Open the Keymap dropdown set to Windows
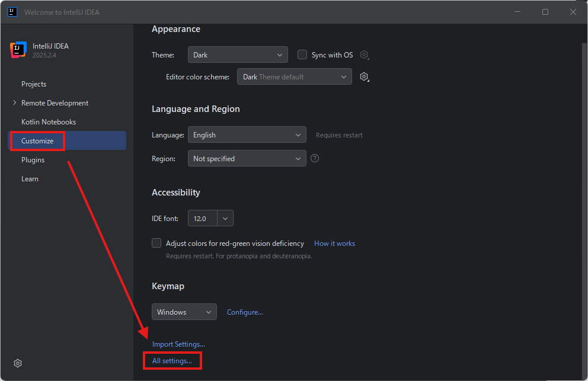The height and width of the screenshot is (381, 588). 184,312
